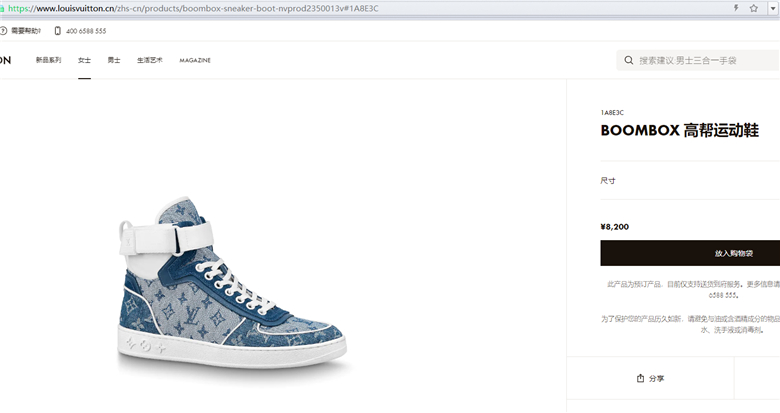780x413 pixels.
Task: Click the phone icon beside 400 6588 555
Action: [58, 31]
